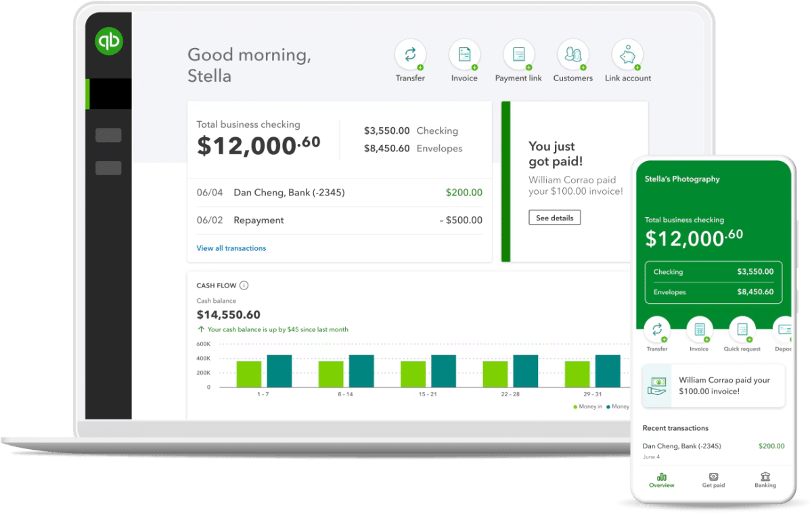This screenshot has width=812, height=514.
Task: Select the Dan Cheng transaction row
Action: [338, 193]
